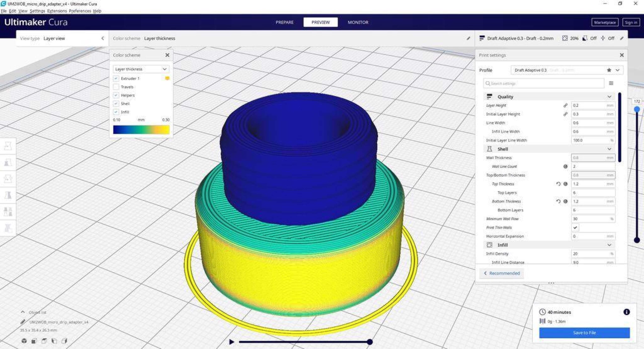Play the layer simulation

232,342
